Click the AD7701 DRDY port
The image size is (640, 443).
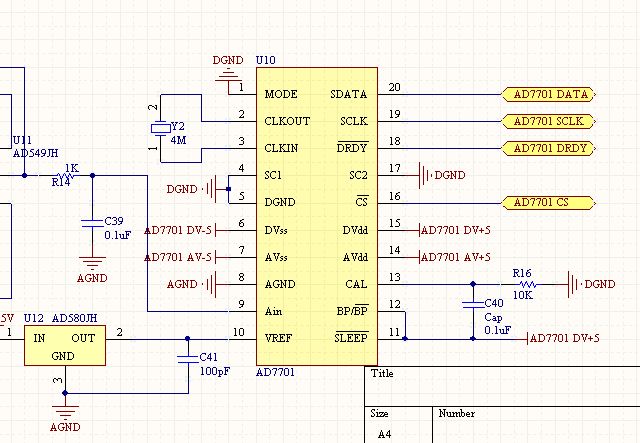tap(549, 148)
